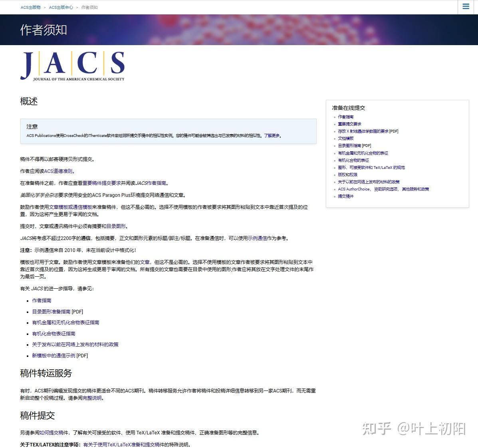Go to the ACS出版中心 breadcrumb link
The image size is (478, 448).
(x=61, y=7)
